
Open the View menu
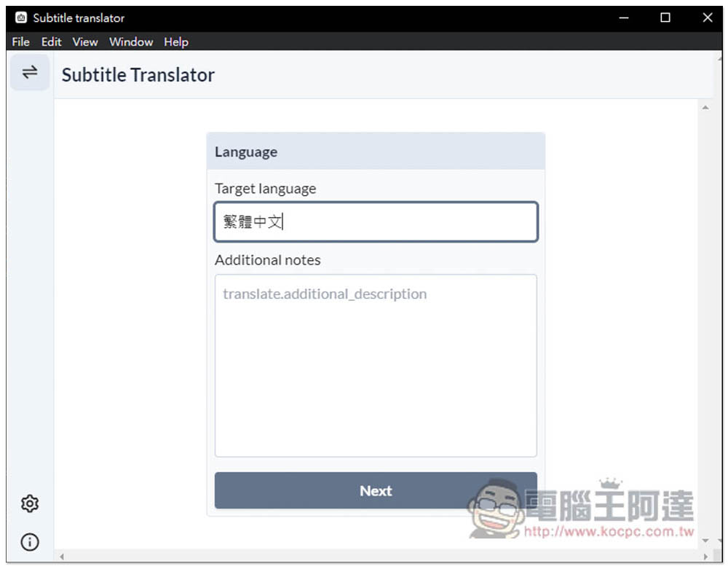click(85, 42)
